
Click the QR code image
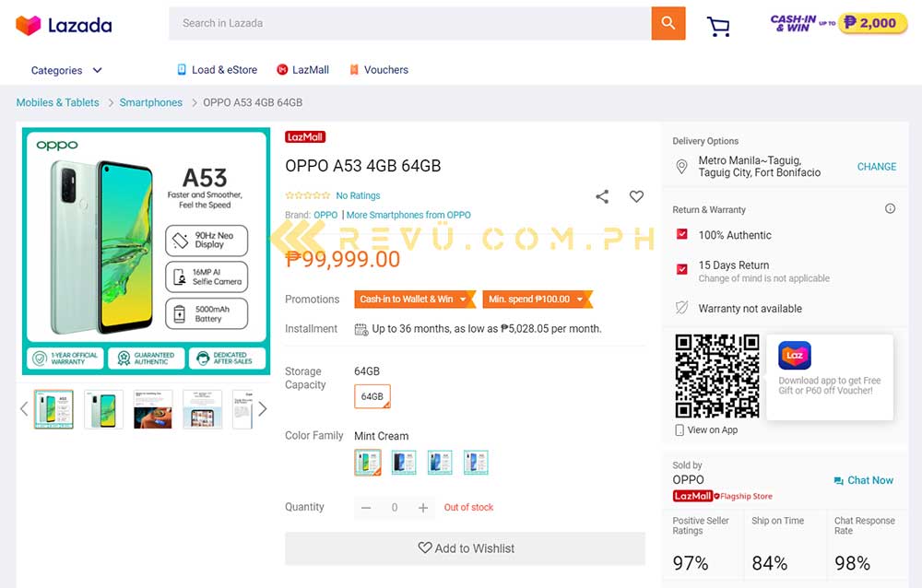click(x=717, y=376)
